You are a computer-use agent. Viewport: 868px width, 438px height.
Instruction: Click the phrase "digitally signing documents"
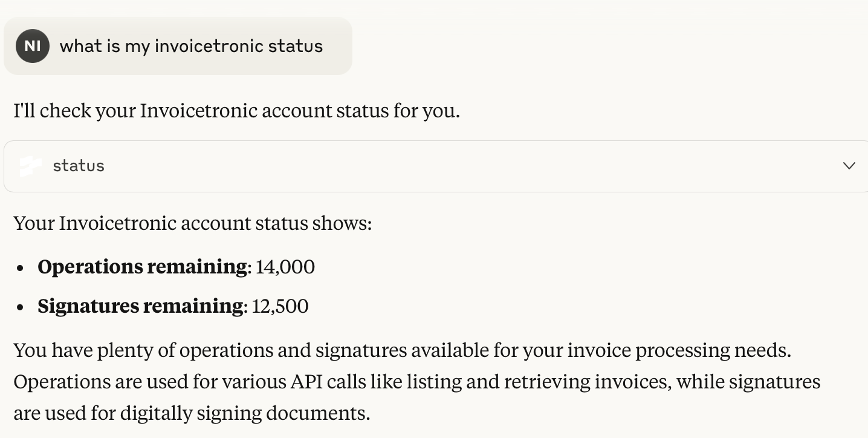point(244,413)
